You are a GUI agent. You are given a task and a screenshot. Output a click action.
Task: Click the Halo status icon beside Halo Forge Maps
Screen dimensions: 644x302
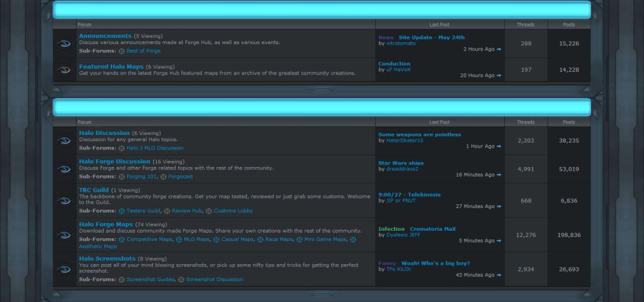[64, 235]
